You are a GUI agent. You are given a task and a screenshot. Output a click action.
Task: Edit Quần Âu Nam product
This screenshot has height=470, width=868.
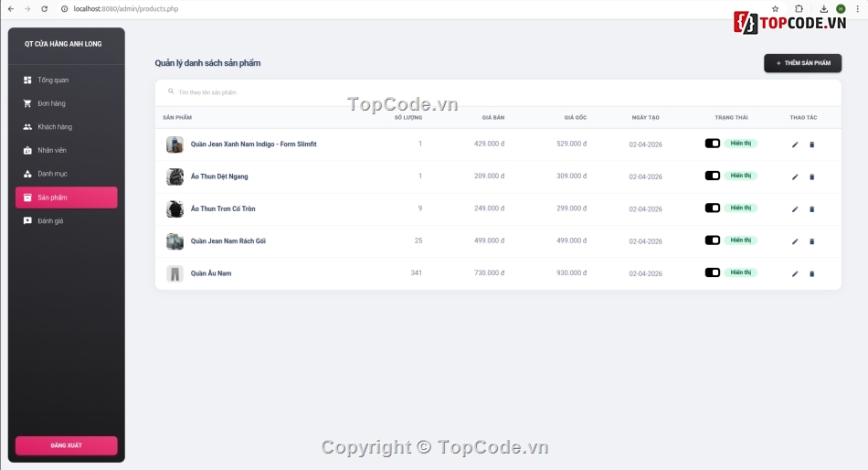pyautogui.click(x=795, y=273)
